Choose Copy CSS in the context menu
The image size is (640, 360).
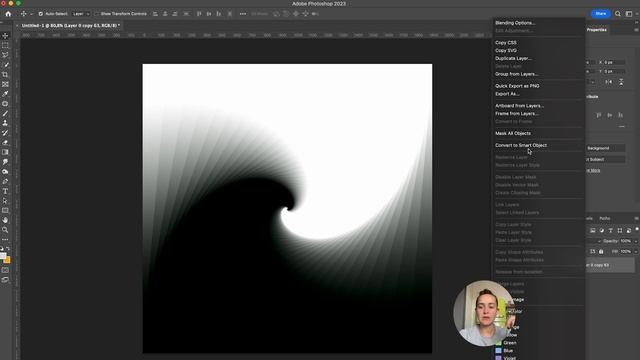point(506,42)
